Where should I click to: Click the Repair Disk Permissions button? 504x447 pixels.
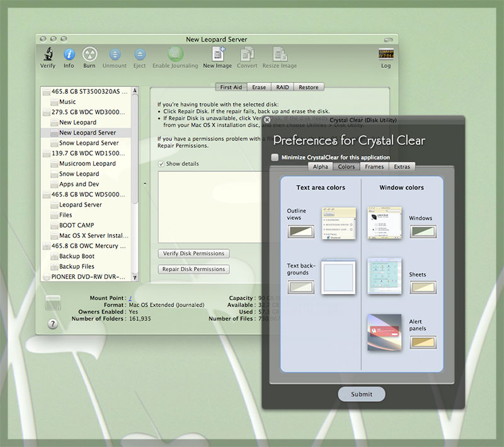[x=194, y=269]
